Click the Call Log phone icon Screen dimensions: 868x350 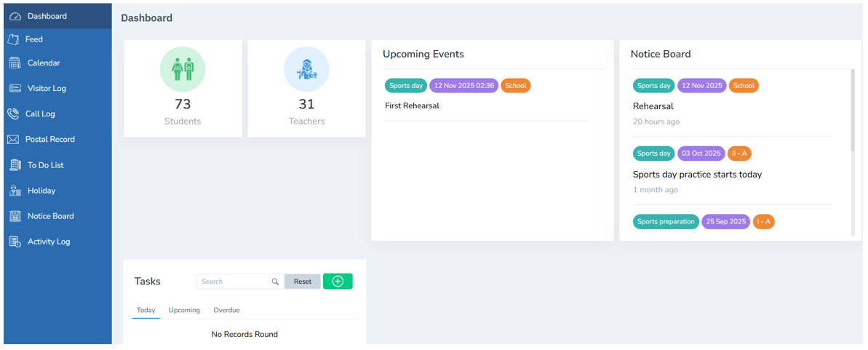(x=12, y=114)
